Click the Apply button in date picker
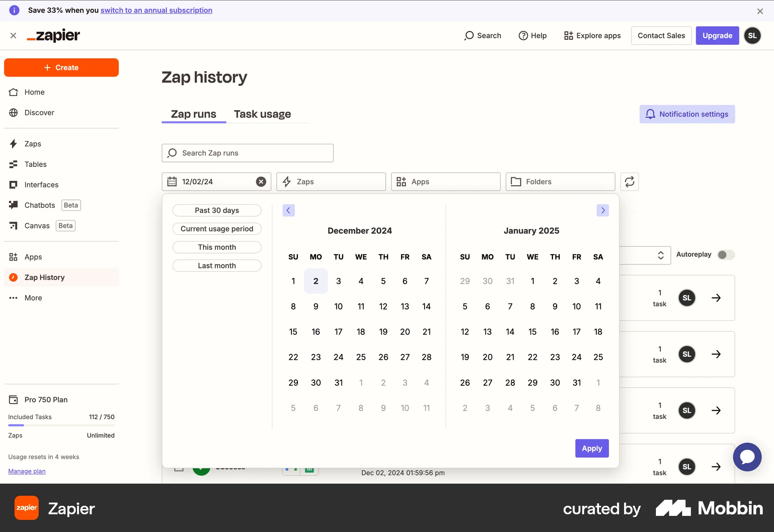 [591, 448]
